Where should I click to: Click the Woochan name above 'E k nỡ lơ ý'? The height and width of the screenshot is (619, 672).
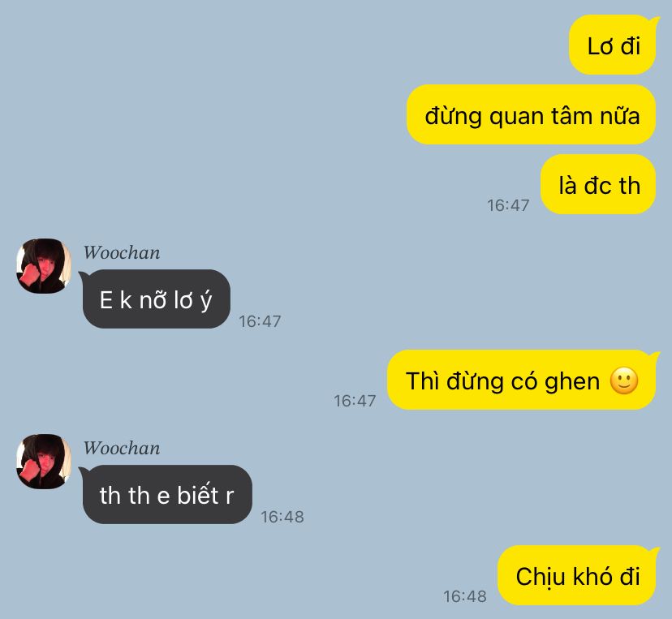tap(122, 252)
